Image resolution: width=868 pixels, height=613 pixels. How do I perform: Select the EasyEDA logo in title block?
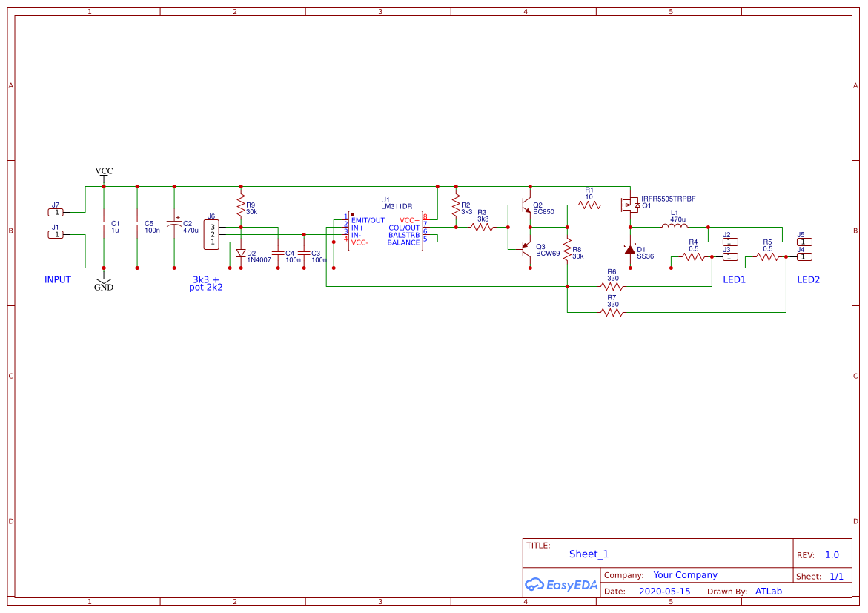coord(561,585)
